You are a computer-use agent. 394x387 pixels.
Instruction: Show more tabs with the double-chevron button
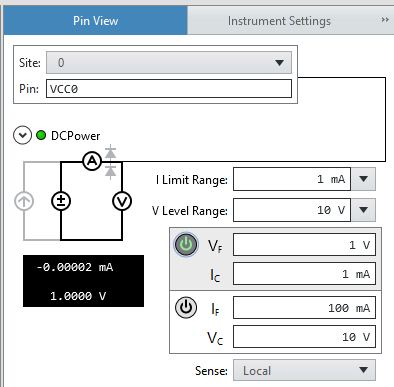point(385,20)
